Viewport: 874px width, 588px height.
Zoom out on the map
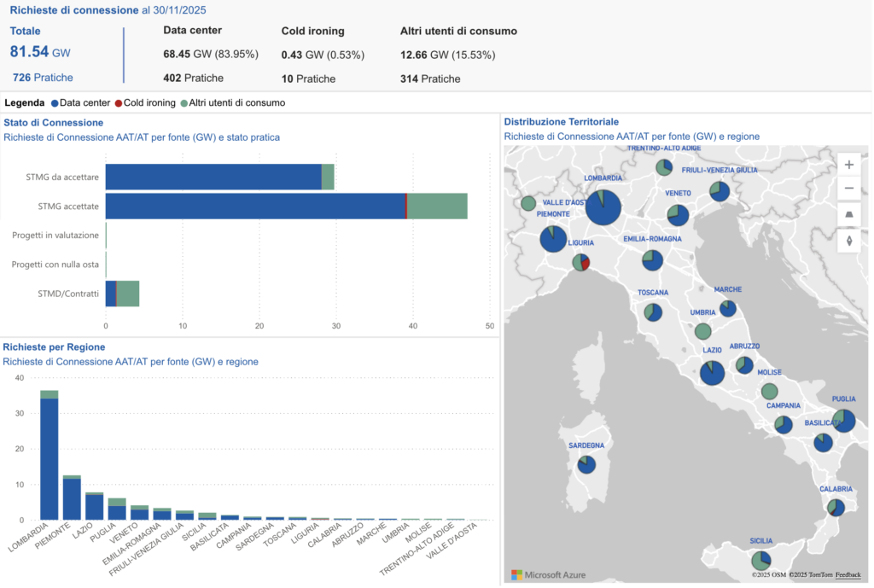(x=848, y=189)
